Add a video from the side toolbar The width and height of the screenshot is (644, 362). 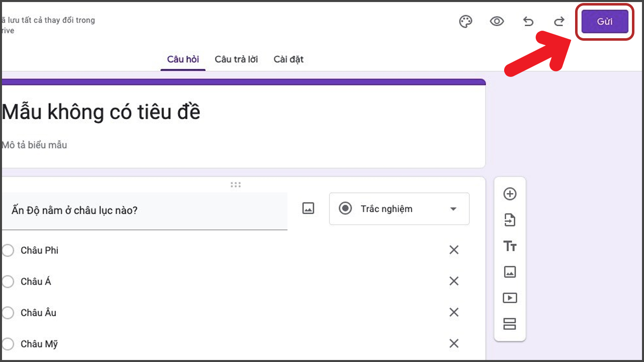click(510, 298)
